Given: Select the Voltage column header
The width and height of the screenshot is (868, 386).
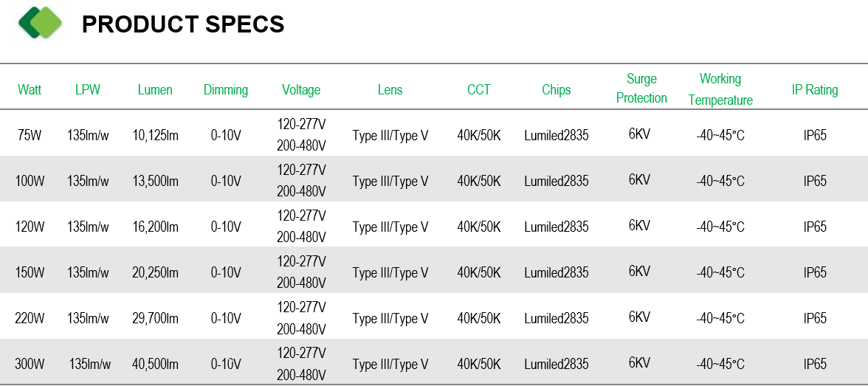Looking at the screenshot, I should click(x=301, y=90).
